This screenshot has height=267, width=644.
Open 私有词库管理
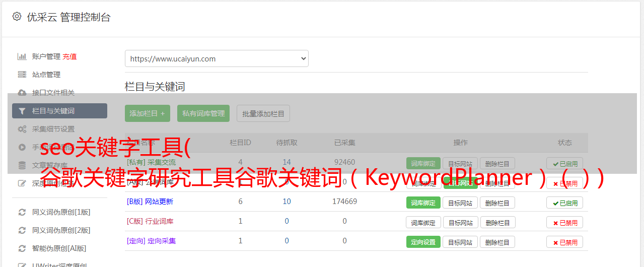pyautogui.click(x=203, y=113)
